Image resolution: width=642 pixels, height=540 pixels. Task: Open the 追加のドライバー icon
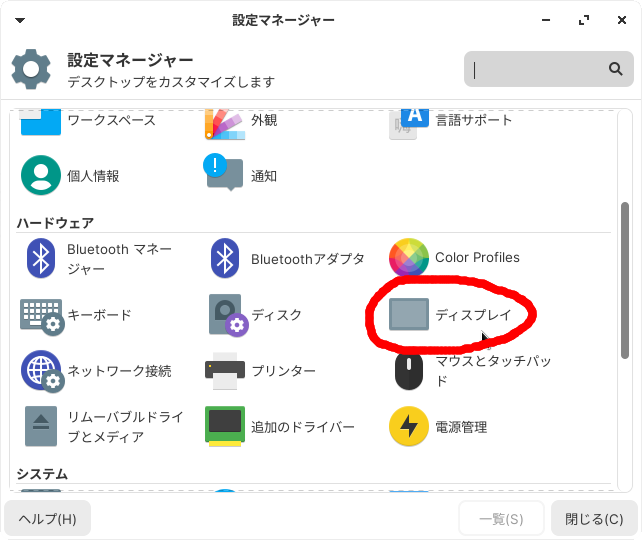coord(225,426)
